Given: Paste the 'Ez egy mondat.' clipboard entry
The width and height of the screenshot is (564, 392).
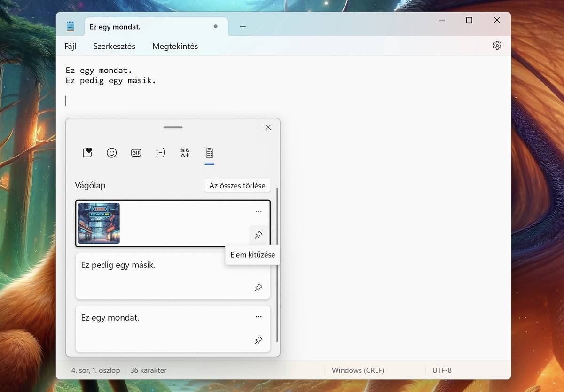Looking at the screenshot, I should [x=173, y=329].
